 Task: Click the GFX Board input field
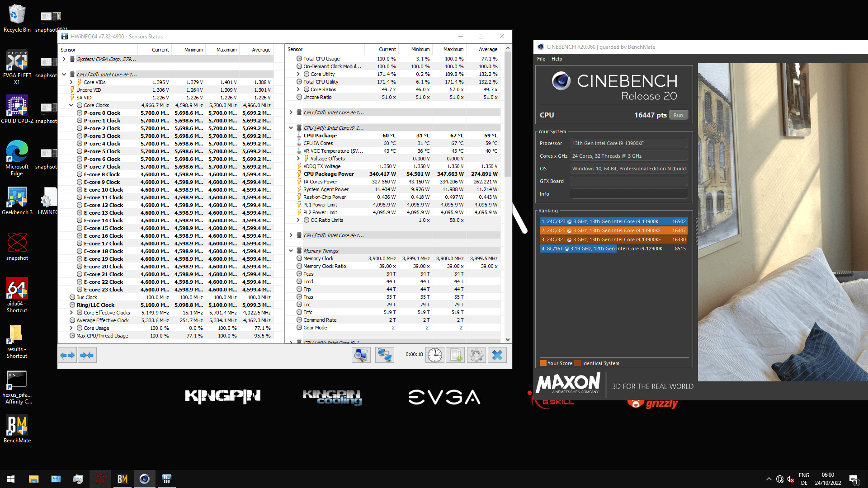(x=628, y=181)
